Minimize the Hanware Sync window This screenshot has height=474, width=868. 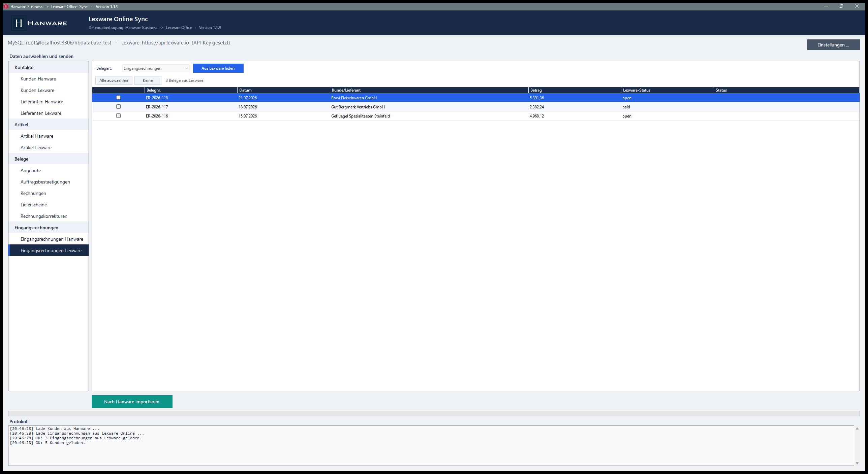[x=826, y=6]
